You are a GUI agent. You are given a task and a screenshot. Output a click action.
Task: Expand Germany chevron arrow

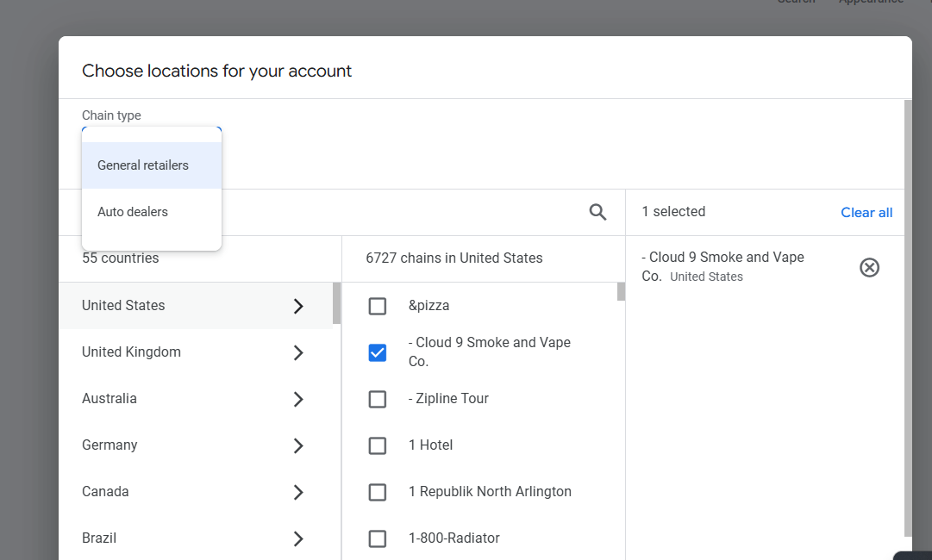click(298, 445)
